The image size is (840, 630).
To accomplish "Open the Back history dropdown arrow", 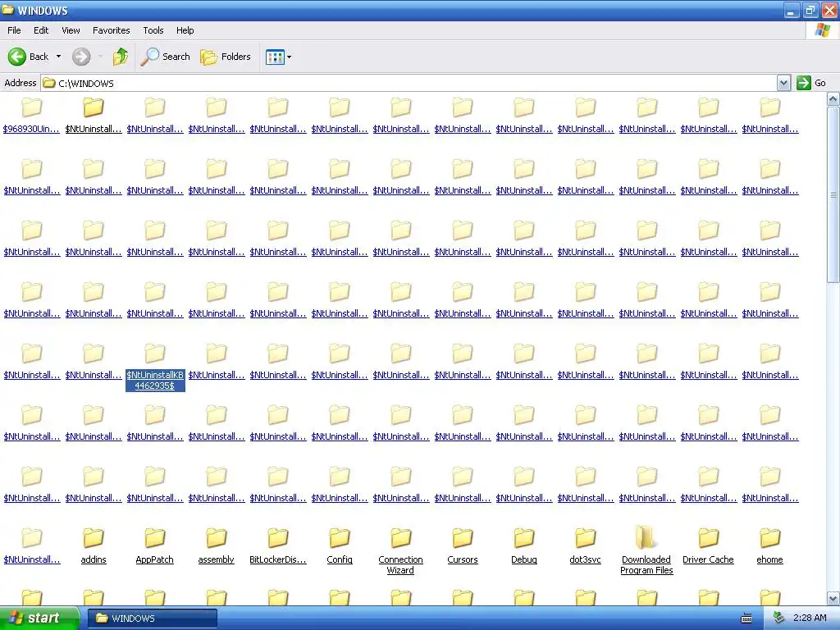I will pyautogui.click(x=58, y=57).
